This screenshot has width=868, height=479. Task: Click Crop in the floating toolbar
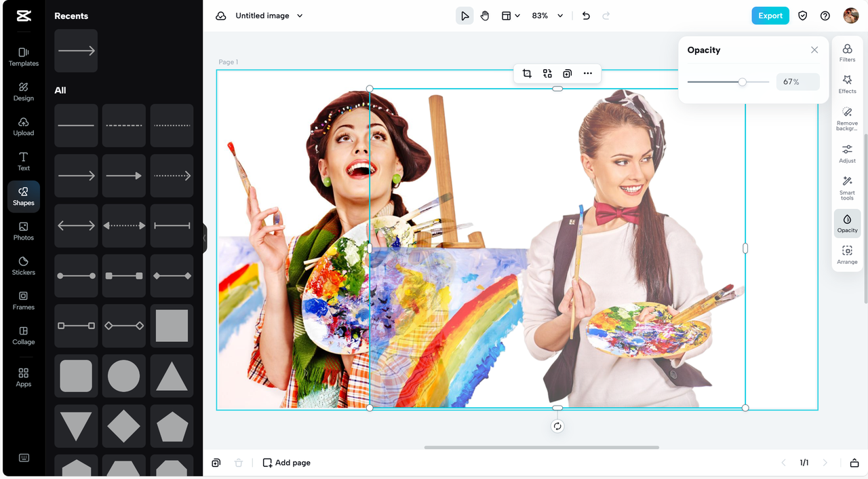527,73
